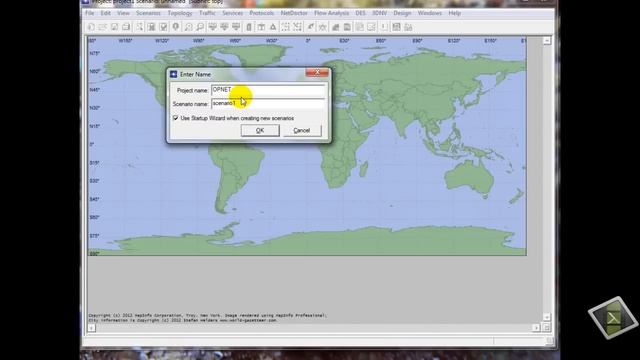Click the Project name input field
The image size is (640, 360).
[x=268, y=90]
